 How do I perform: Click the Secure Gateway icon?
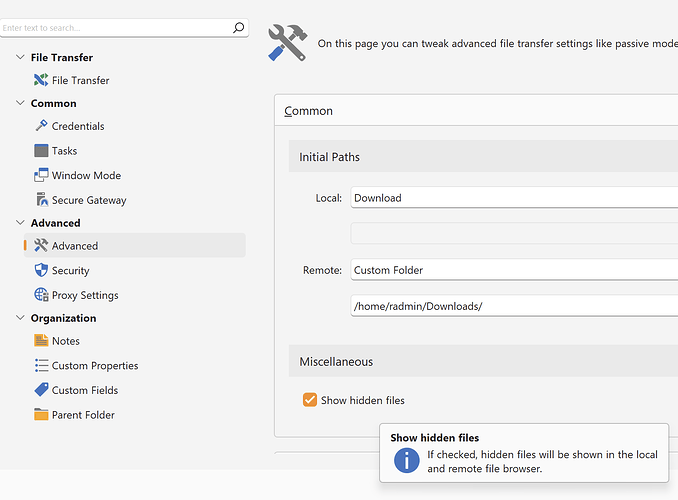tap(41, 200)
